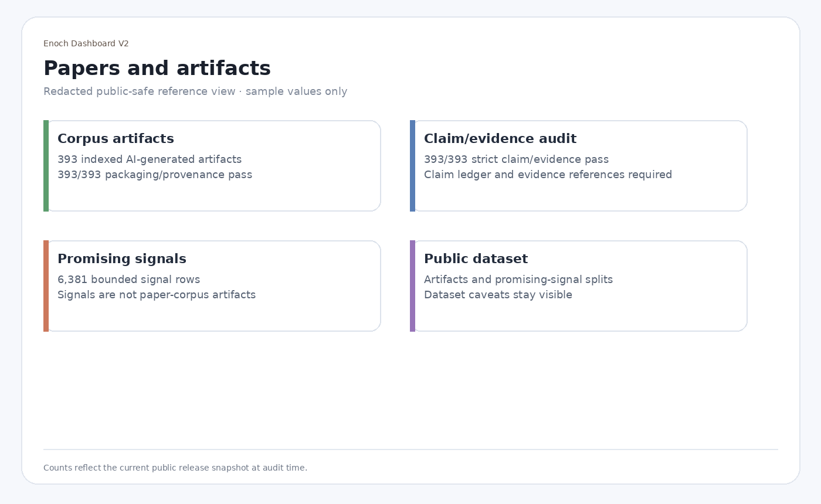This screenshot has height=504, width=821.
Task: Select the Claim/evidence audit card heading
Action: click(x=500, y=139)
